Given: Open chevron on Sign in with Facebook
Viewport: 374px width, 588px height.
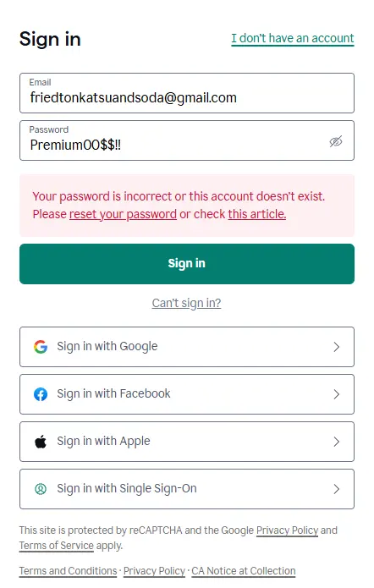Looking at the screenshot, I should pyautogui.click(x=337, y=394).
